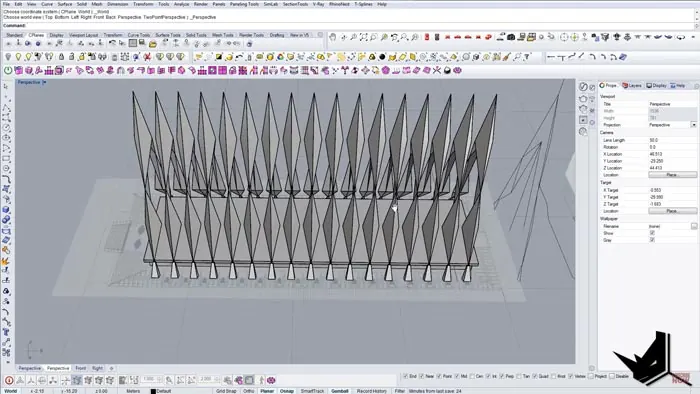The height and width of the screenshot is (394, 700).
Task: Click the red X icon in visibility toolbar
Action: point(147,57)
